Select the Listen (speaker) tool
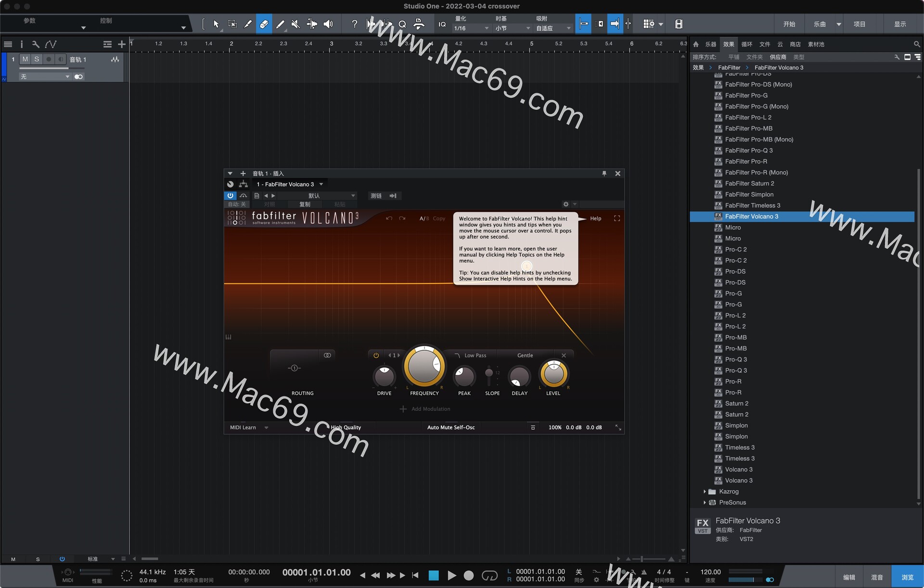The image size is (924, 588). click(x=328, y=24)
